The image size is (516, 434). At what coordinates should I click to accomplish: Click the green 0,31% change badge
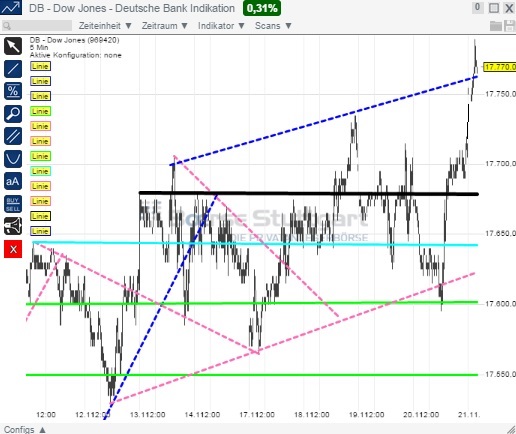tap(262, 8)
